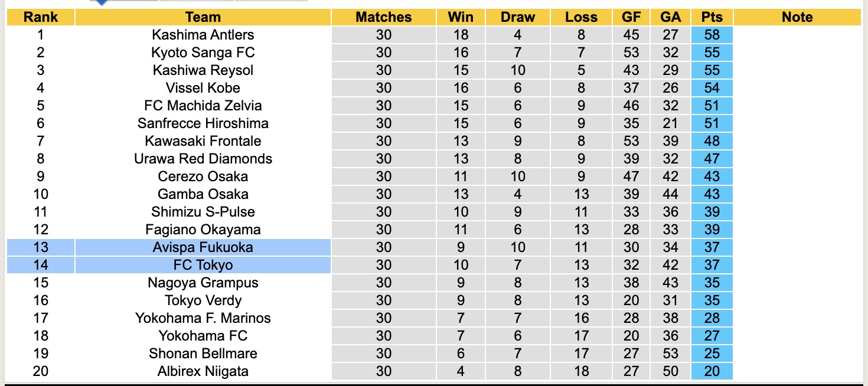Click the GA column header
868x386 pixels.
pyautogui.click(x=671, y=17)
